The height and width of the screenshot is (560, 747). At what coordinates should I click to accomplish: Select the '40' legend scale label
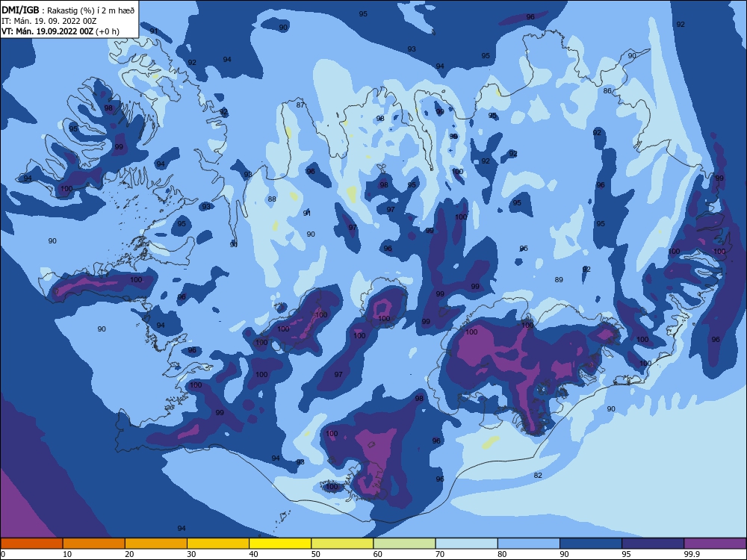(x=253, y=554)
